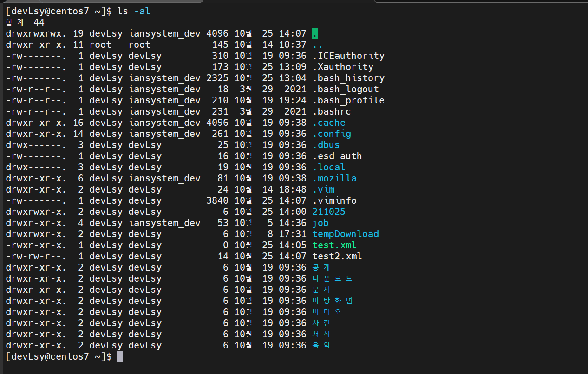The image size is (588, 374).
Task: Select the .cache directory name
Action: (x=329, y=123)
